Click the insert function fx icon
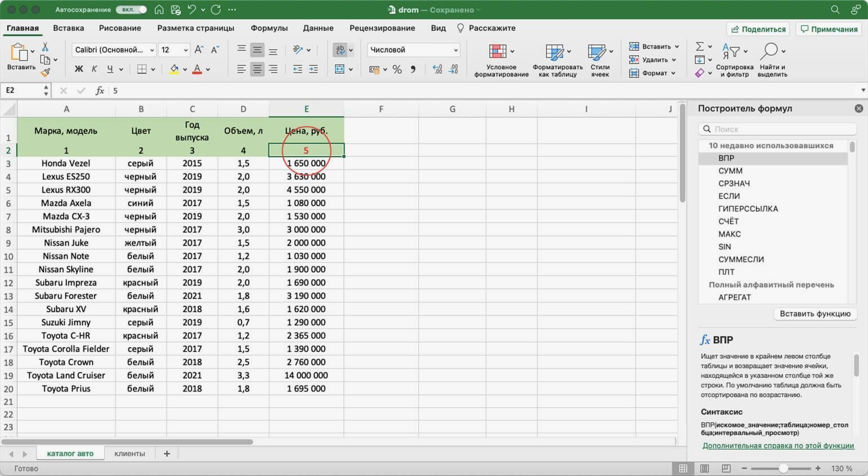Image resolution: width=868 pixels, height=476 pixels. (100, 91)
